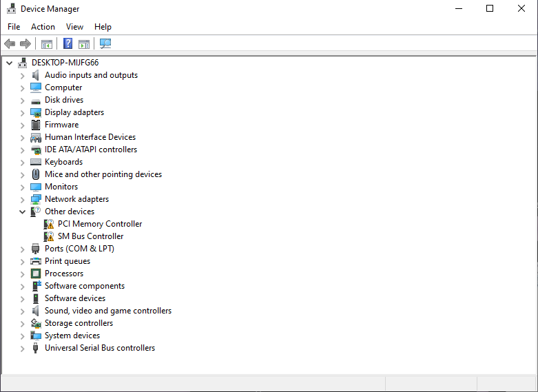Expand the Network adapters category

(x=23, y=200)
